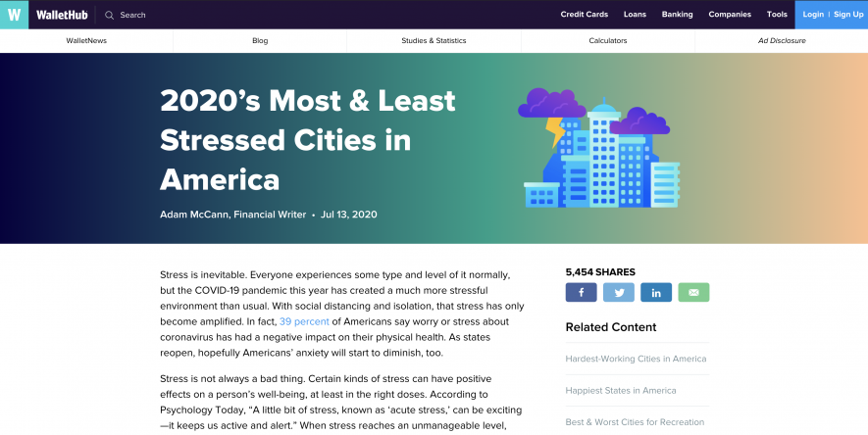Viewport: 868px width, 435px height.
Task: Click the Login link
Action: (x=813, y=15)
